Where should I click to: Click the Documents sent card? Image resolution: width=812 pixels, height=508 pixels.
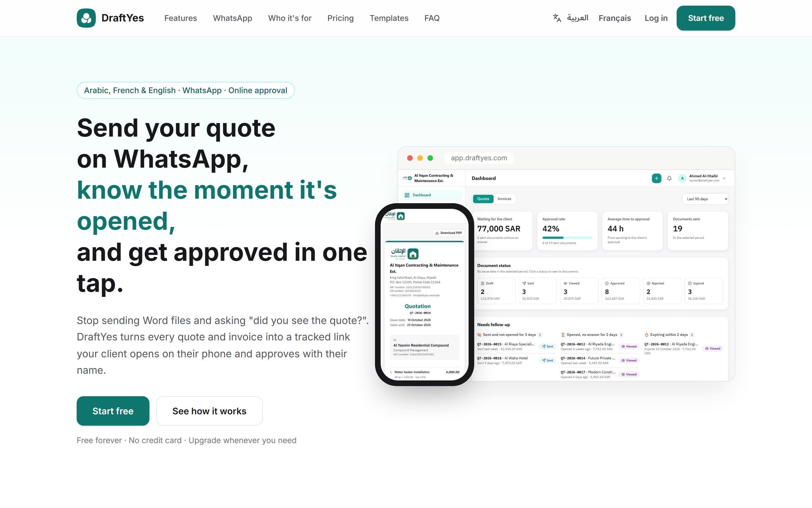point(698,231)
